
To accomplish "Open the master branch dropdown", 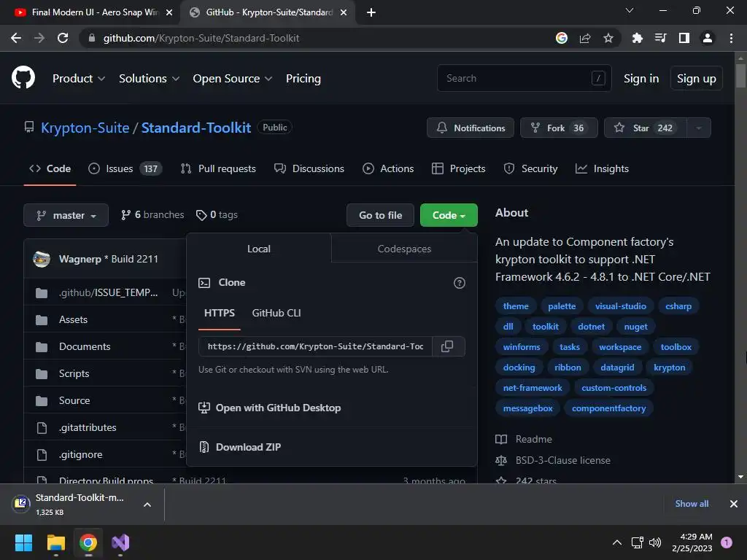I will pos(66,215).
